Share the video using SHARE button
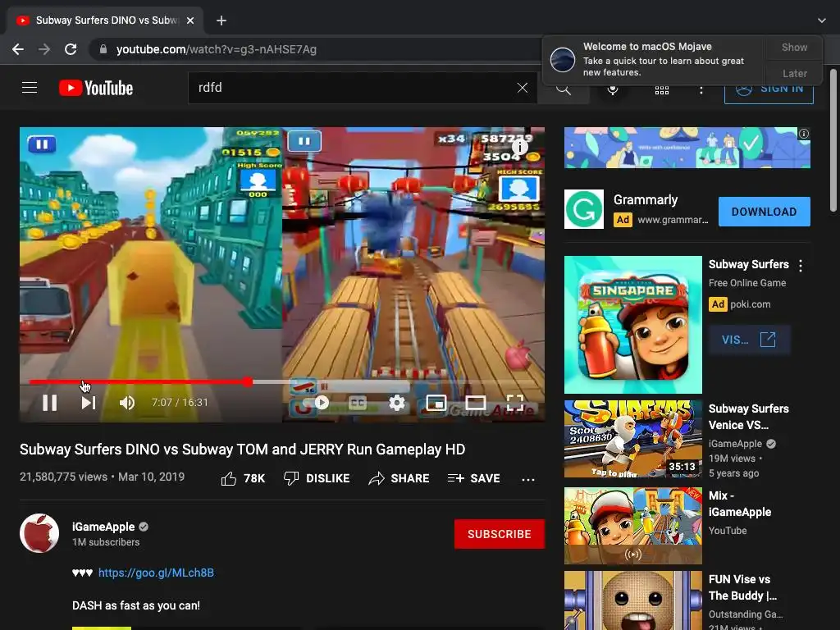 [x=399, y=478]
